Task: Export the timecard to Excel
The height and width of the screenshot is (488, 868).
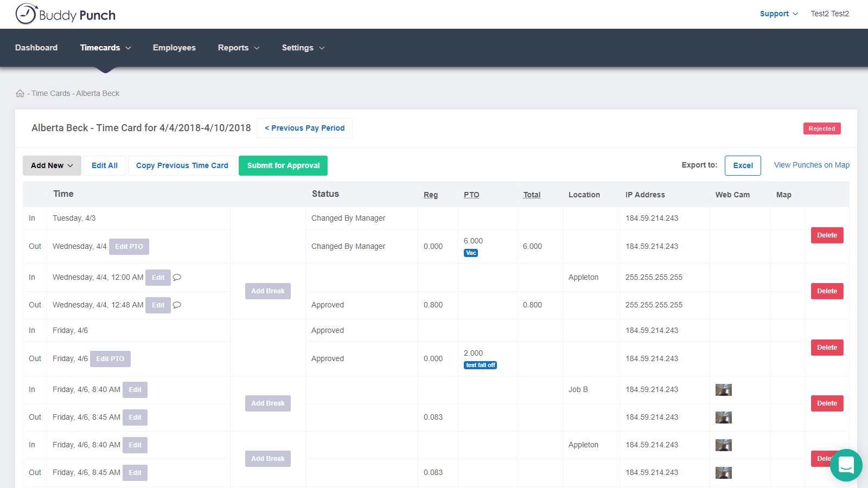Action: coord(743,165)
